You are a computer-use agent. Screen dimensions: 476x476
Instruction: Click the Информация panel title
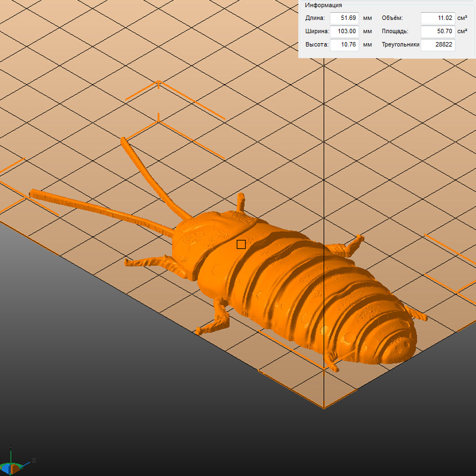(x=323, y=6)
